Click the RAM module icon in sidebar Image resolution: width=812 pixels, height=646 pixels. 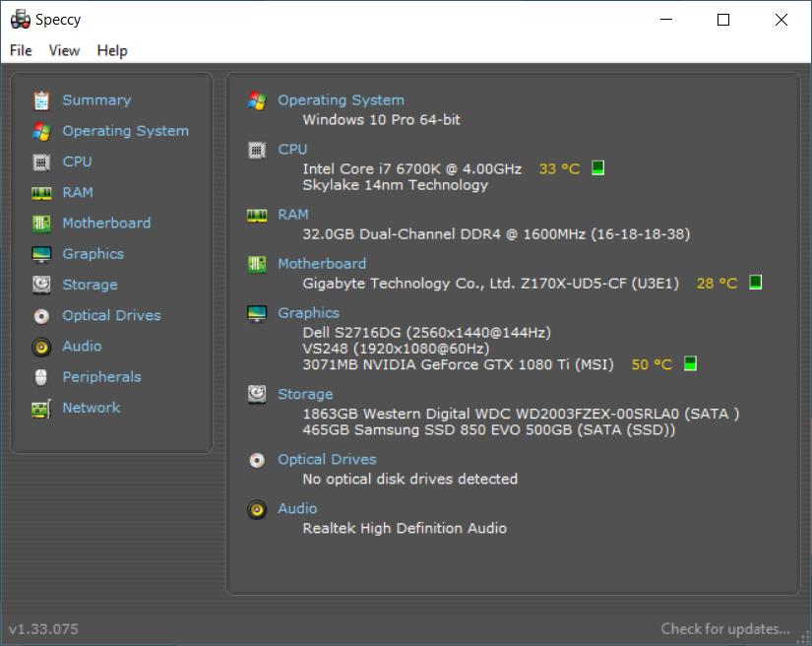[41, 193]
